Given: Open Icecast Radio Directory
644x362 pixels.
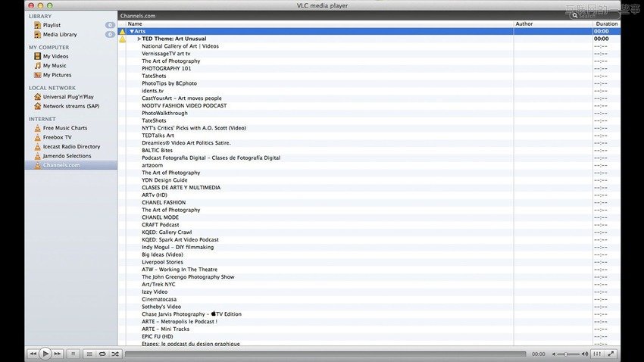Looking at the screenshot, I should click(x=71, y=147).
